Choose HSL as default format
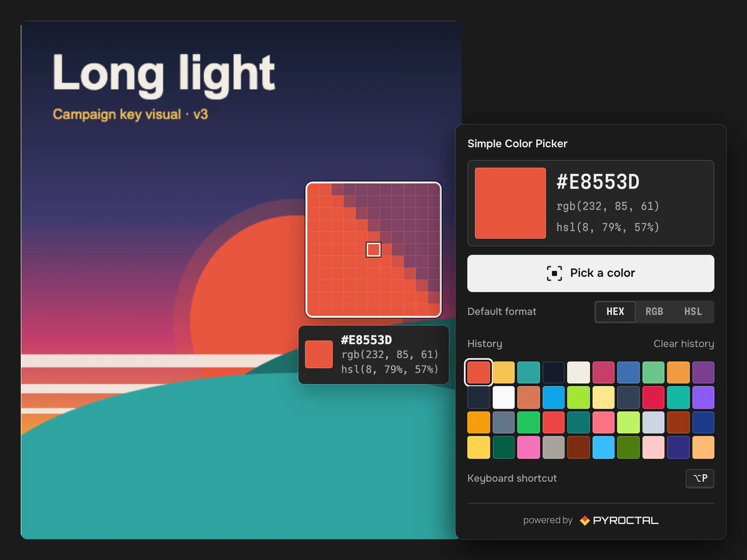747x560 pixels. (693, 312)
